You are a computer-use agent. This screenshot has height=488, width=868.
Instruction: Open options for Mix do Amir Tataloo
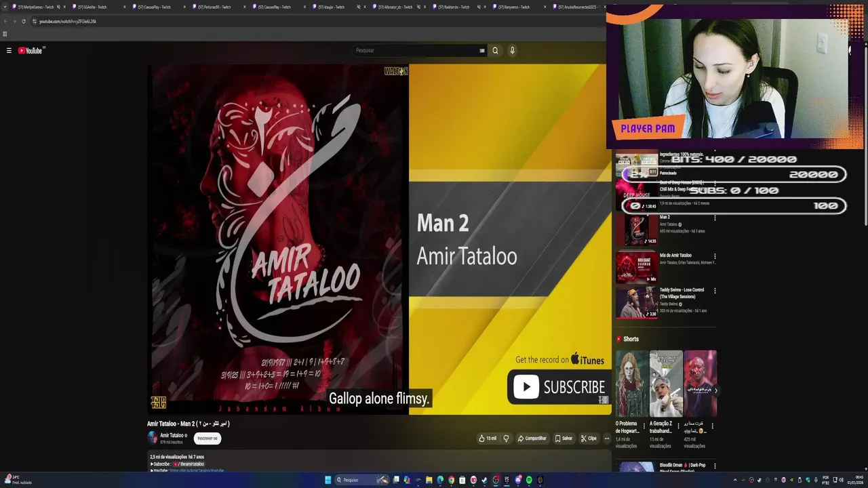coord(715,256)
